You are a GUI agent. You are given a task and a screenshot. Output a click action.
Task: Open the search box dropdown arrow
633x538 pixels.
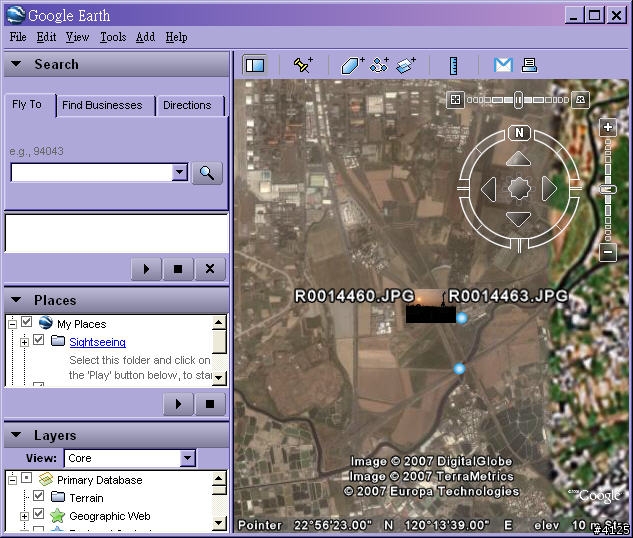click(x=180, y=173)
